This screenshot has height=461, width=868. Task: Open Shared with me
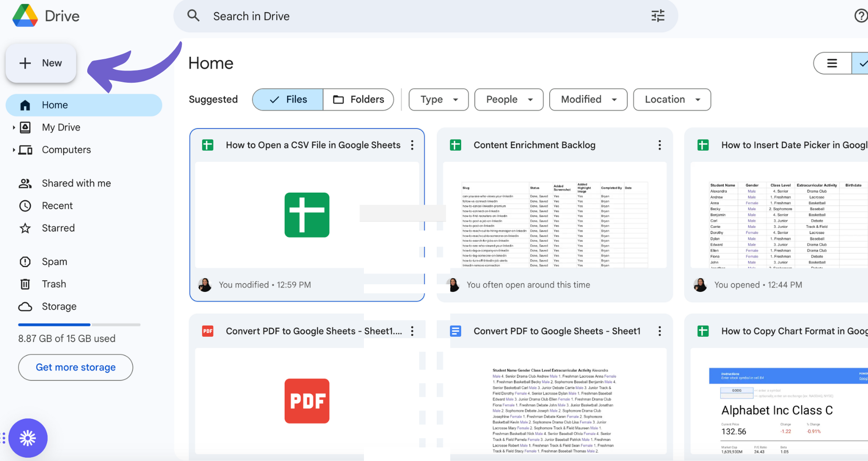(x=76, y=183)
